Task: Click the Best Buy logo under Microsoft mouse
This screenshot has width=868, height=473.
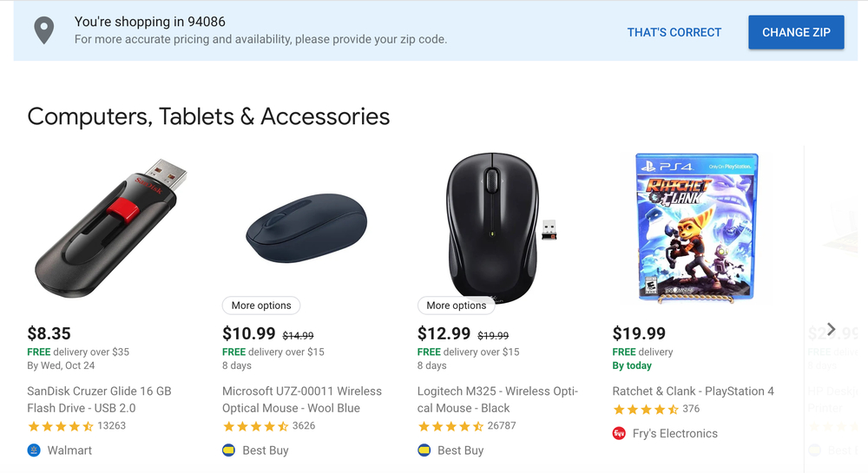Action: 229,450
